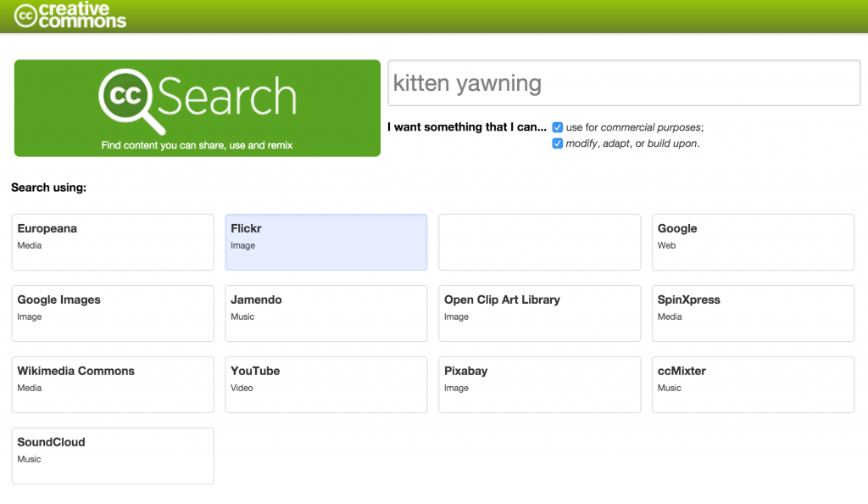Select Wikimedia Commons media tile

point(112,384)
